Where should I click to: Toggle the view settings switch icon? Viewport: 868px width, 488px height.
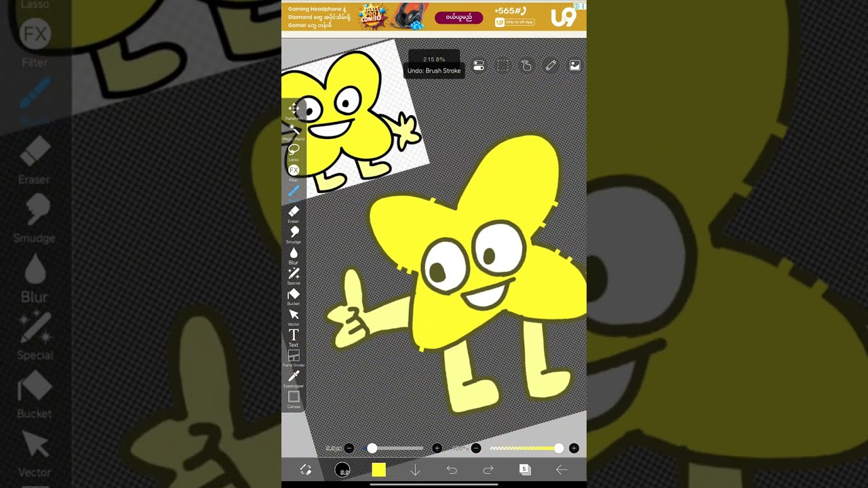tap(479, 66)
